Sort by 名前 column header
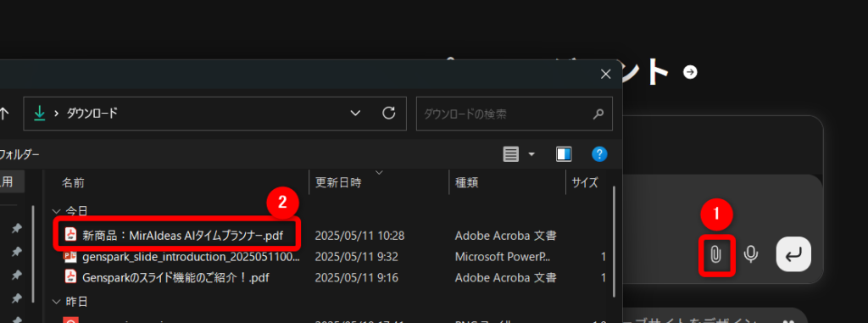 (73, 183)
